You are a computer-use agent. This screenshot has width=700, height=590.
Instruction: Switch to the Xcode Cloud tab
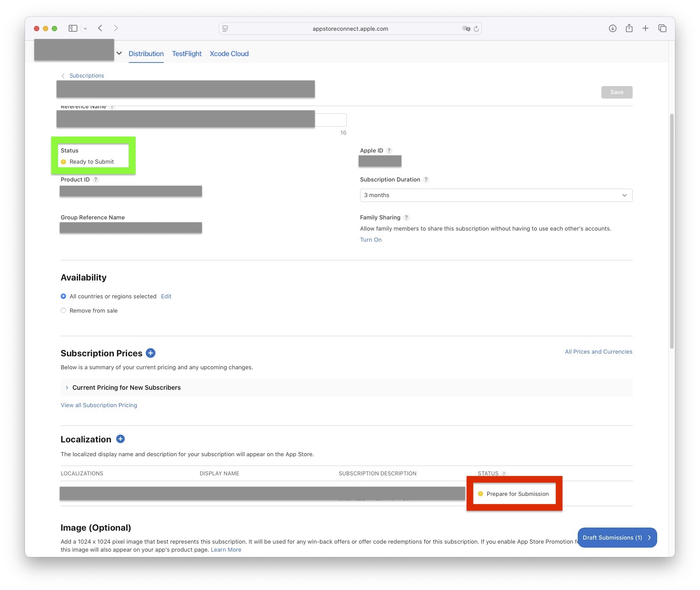[x=229, y=54]
